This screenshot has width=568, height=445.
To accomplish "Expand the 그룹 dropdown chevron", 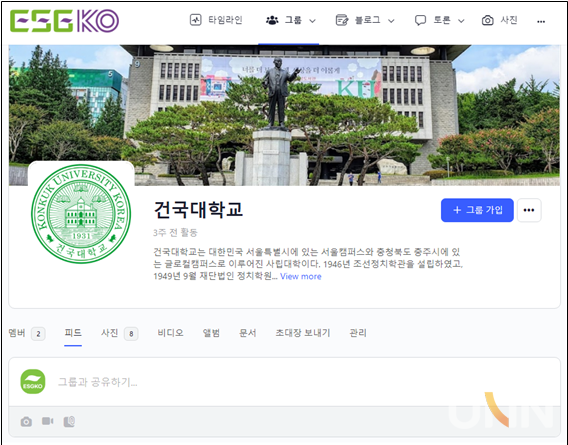I will (312, 21).
